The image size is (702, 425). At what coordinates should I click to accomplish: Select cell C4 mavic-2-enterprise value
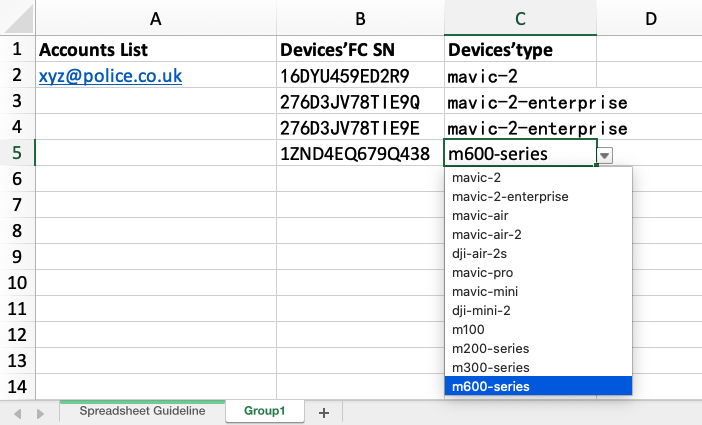tap(520, 127)
